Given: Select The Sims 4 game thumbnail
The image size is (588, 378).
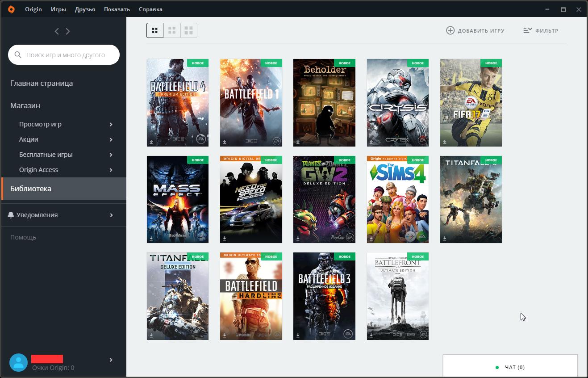Looking at the screenshot, I should click(397, 199).
